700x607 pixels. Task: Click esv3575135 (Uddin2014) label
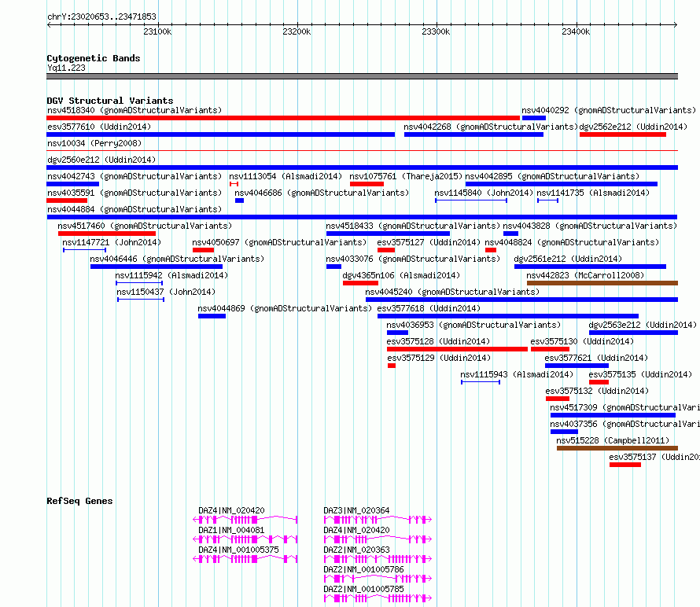640,374
